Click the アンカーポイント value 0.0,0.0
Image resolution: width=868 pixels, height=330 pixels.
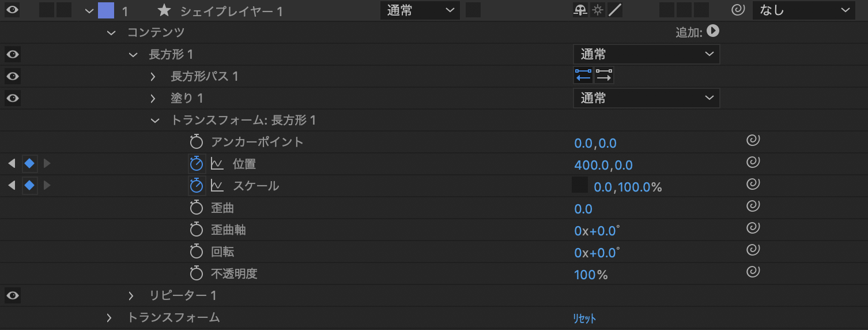(595, 143)
